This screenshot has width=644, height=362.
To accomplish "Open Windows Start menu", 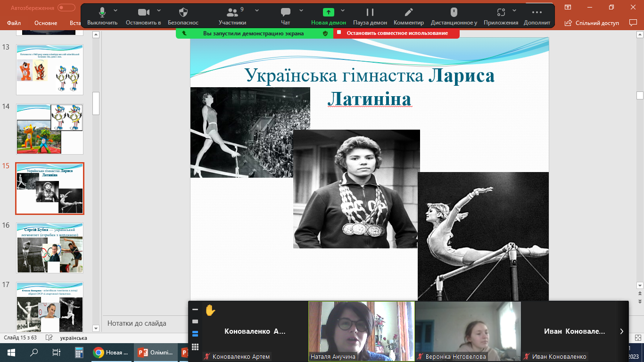I will click(x=11, y=353).
